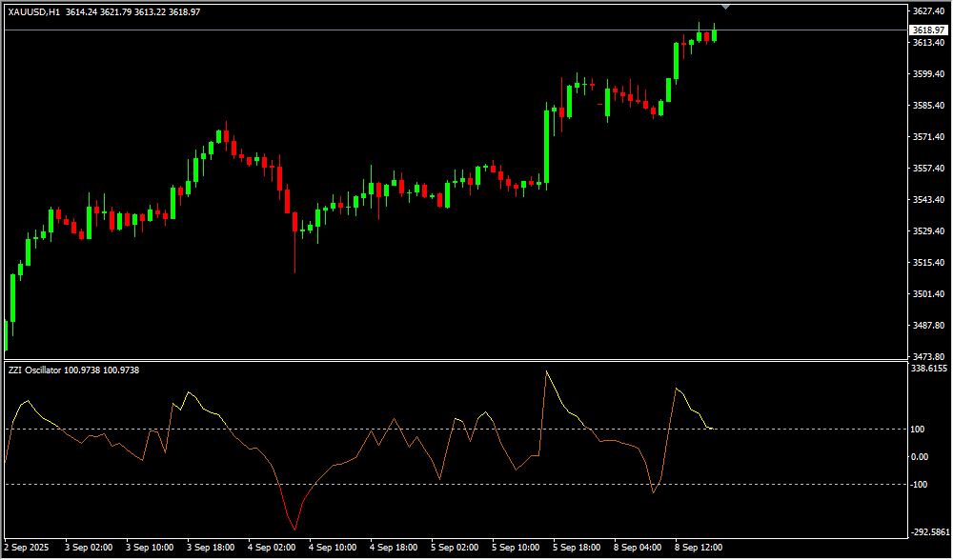Image resolution: width=953 pixels, height=560 pixels.
Task: Click the 3557.40 price scale value
Action: click(927, 169)
